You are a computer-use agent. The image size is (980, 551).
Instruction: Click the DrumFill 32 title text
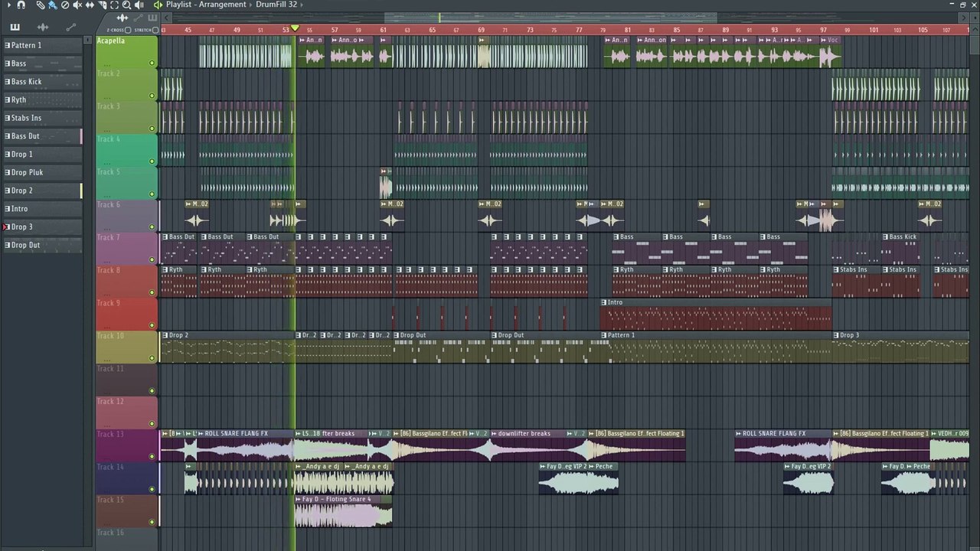[x=276, y=5]
